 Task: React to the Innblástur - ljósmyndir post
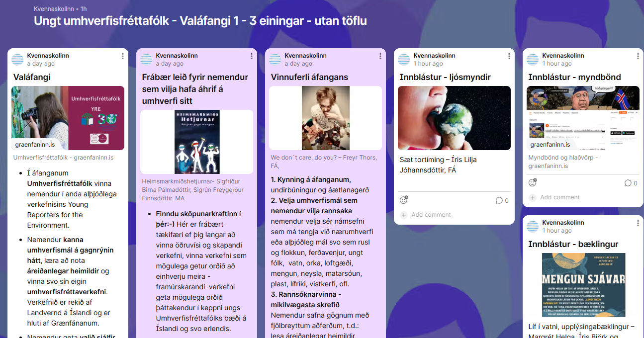(x=404, y=200)
